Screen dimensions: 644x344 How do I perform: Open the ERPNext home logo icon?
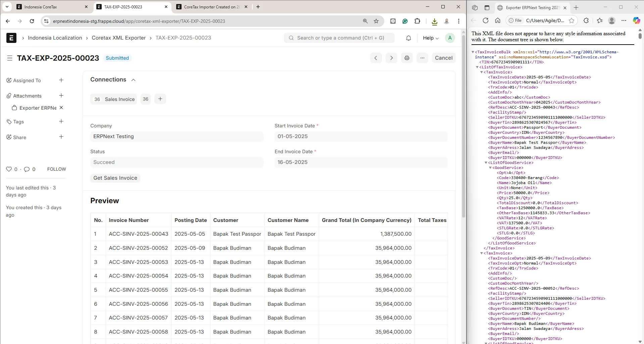click(11, 38)
